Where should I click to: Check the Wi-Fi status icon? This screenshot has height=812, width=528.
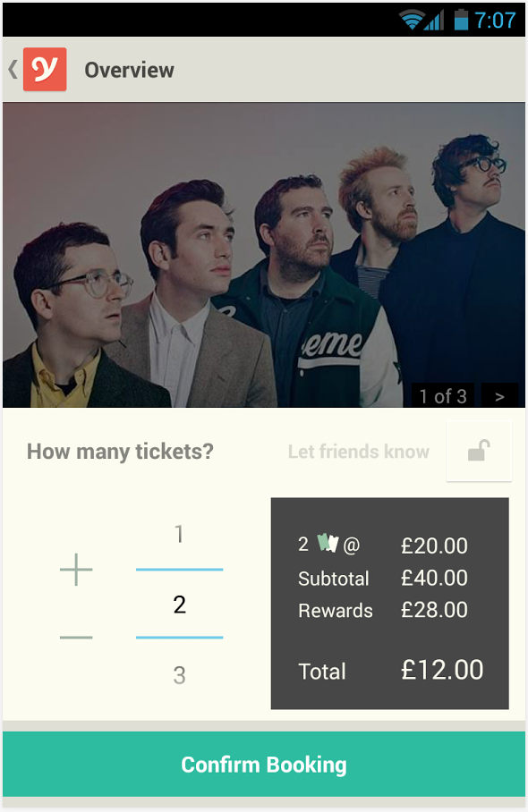pos(411,21)
